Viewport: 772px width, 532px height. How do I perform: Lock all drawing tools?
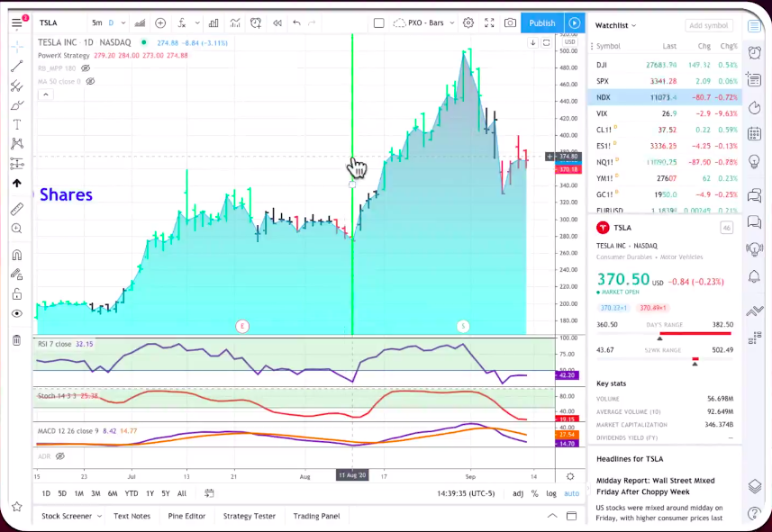click(x=17, y=293)
